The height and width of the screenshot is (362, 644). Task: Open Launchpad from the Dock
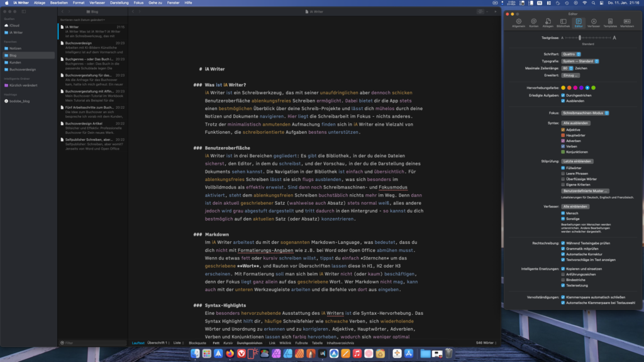pos(206,353)
